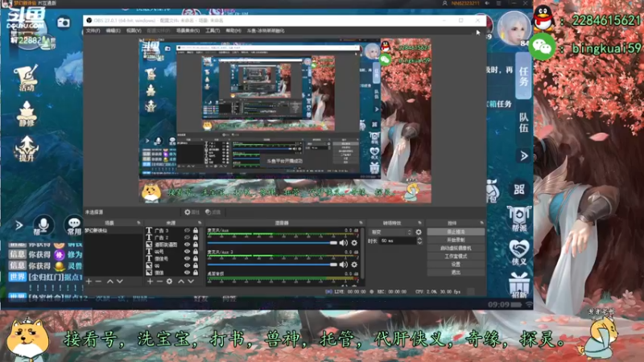Open transition properties gear next to 渐变
The width and height of the screenshot is (644, 362).
(419, 232)
